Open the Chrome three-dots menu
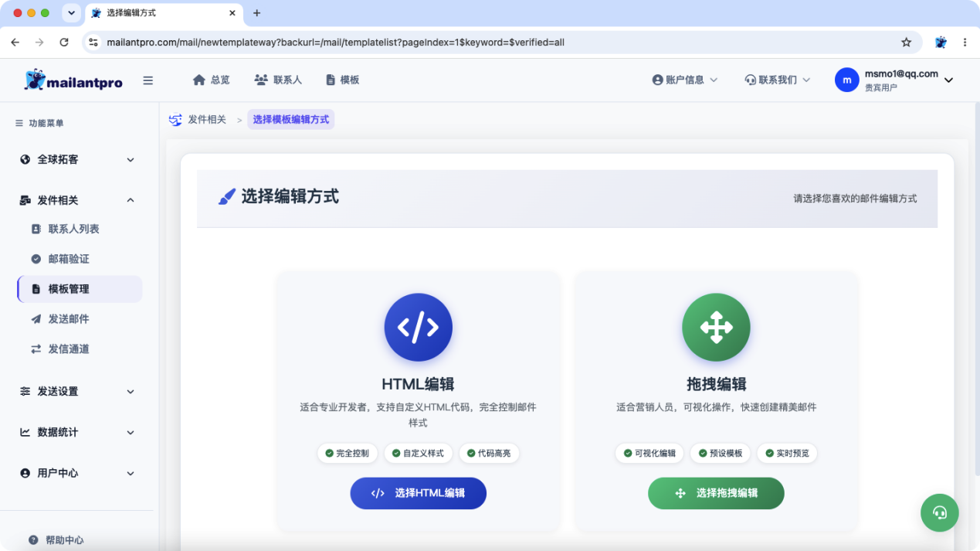Screen dimensions: 980x551 (965, 43)
